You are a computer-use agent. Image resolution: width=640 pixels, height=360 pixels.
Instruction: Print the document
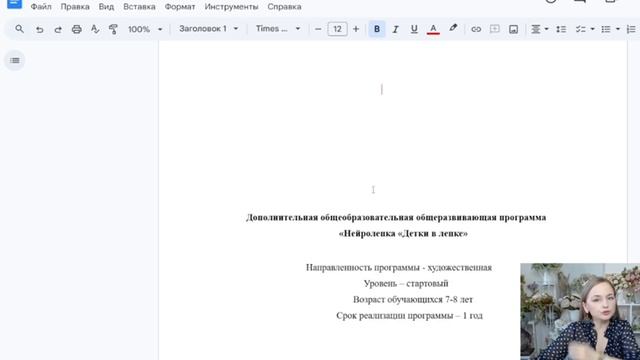coord(77,29)
